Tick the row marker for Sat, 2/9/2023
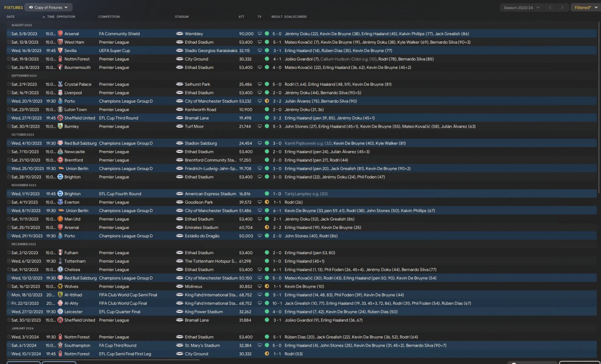 click(x=8, y=84)
